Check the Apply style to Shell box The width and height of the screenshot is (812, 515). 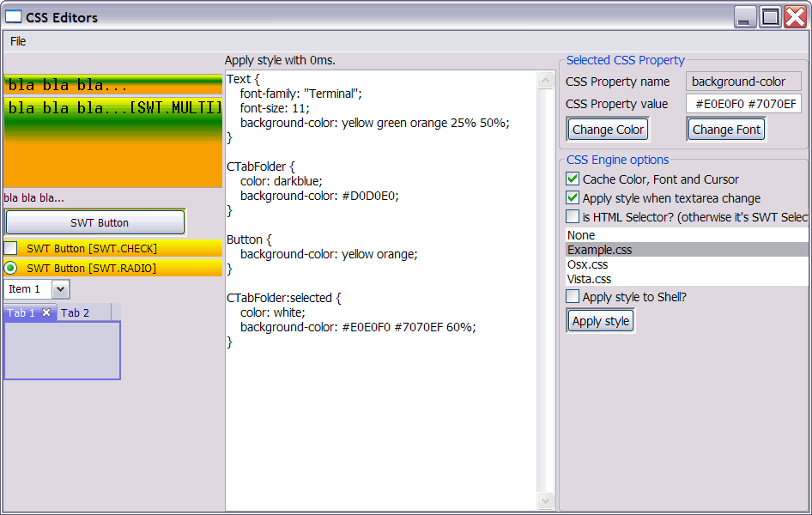coord(573,297)
